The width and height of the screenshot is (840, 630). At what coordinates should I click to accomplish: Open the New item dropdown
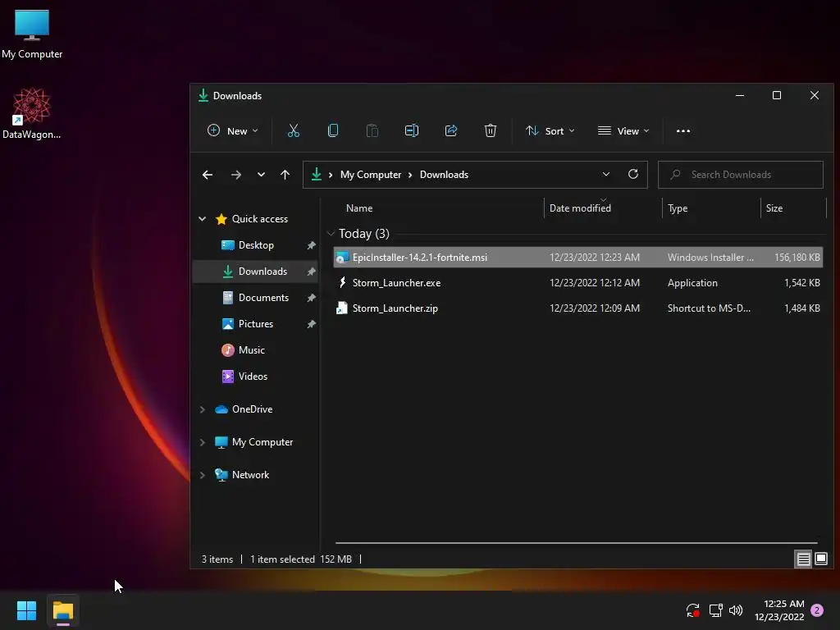click(x=232, y=130)
